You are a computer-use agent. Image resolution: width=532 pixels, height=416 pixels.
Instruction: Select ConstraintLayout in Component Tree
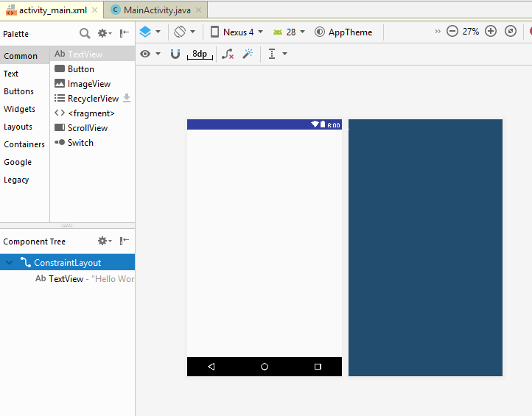(67, 262)
